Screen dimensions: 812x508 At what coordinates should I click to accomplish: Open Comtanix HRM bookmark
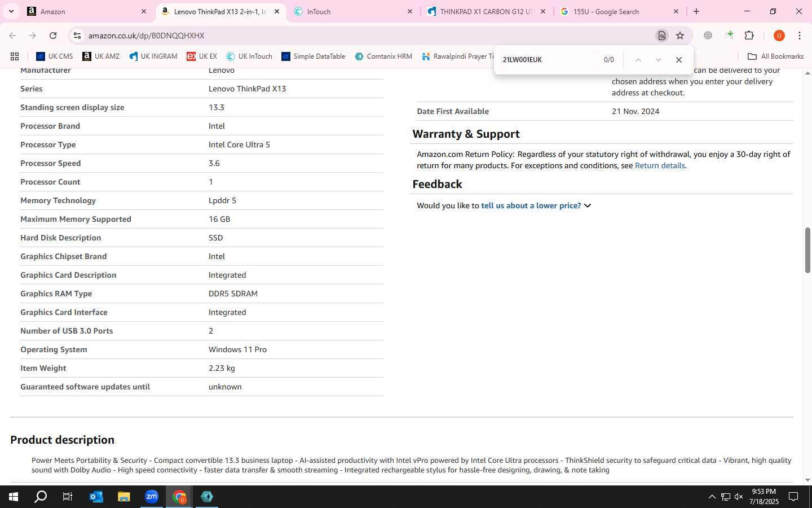pos(383,56)
